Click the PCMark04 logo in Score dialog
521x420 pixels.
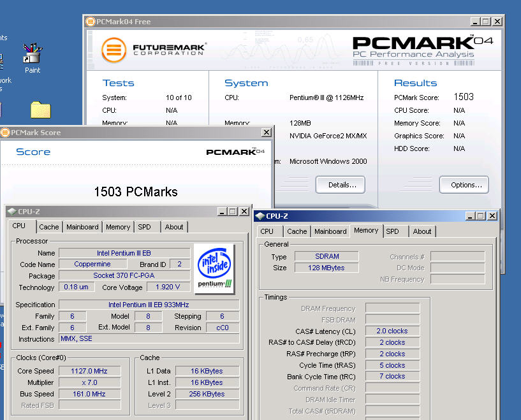[235, 152]
